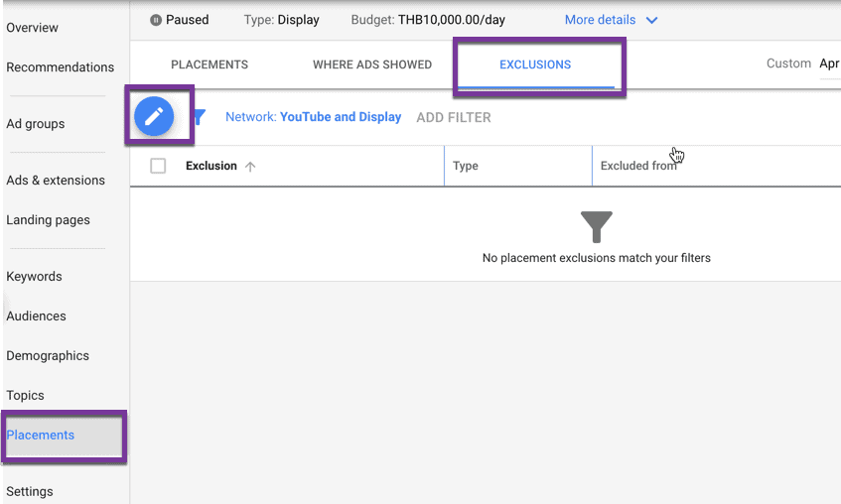Sort by the Type column header

(x=466, y=167)
